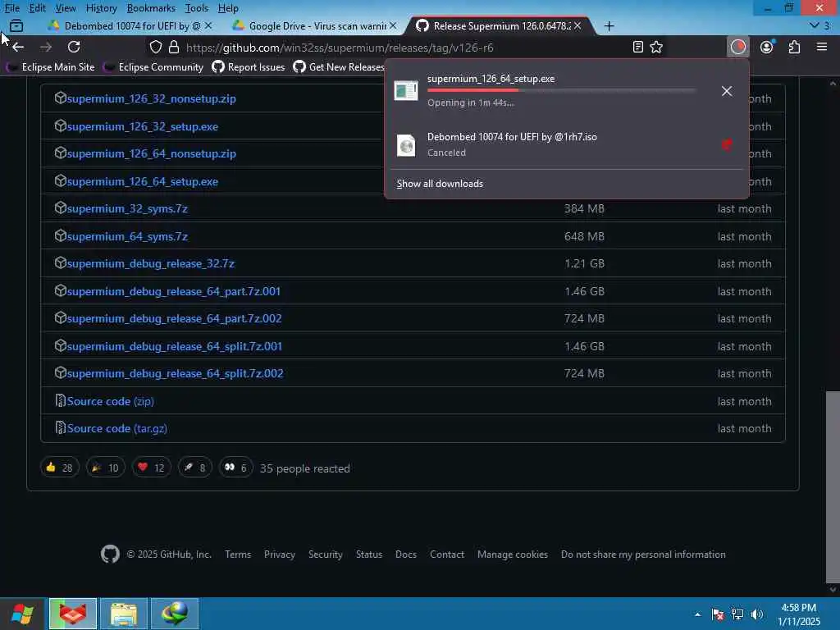Open the Windows Start button
The height and width of the screenshot is (630, 840).
tap(22, 614)
